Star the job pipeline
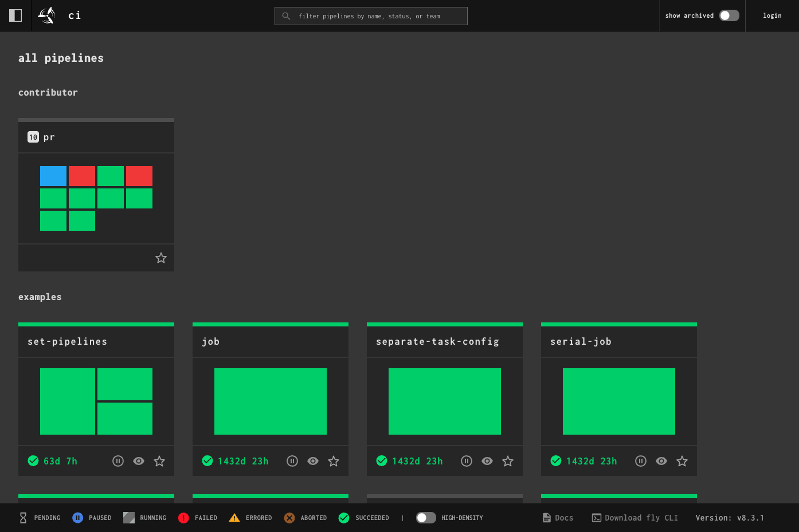Viewport: 799px width, 532px height. tap(334, 461)
